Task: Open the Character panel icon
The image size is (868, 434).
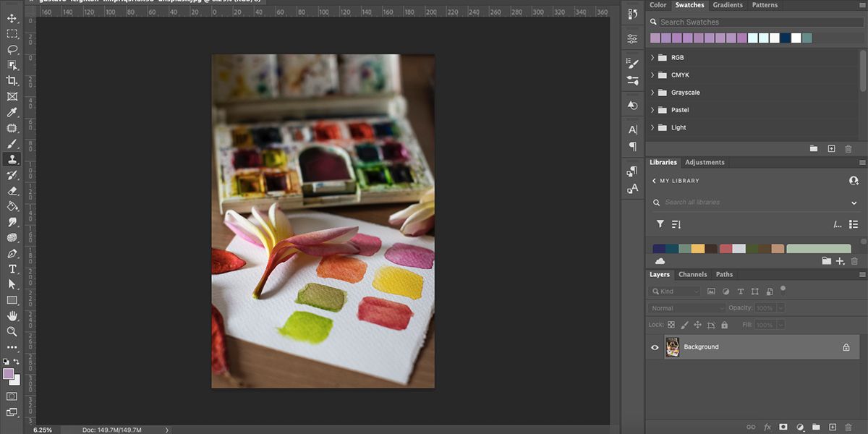Action: 633,129
